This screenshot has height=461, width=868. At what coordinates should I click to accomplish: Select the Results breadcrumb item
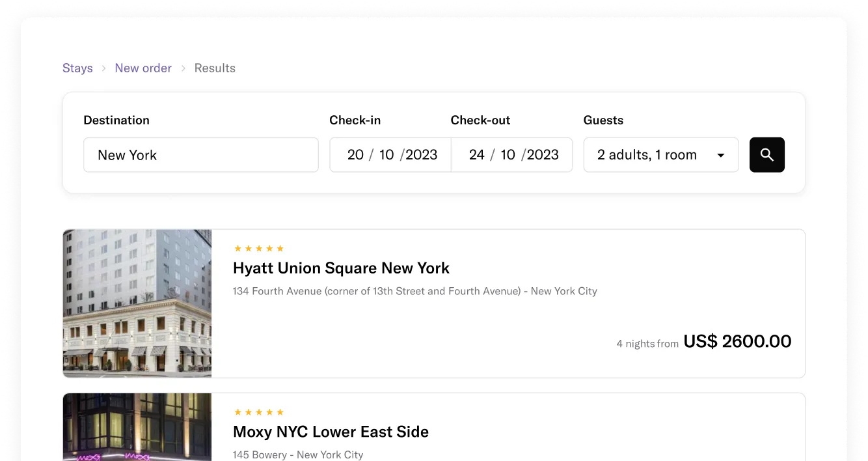215,68
